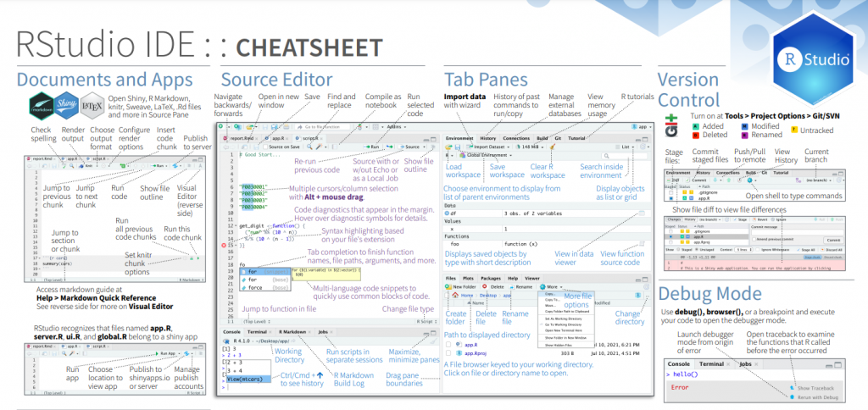Screen dimensions: 868x410
Task: Toggle Amend previous commit checkbox
Action: pyautogui.click(x=754, y=239)
